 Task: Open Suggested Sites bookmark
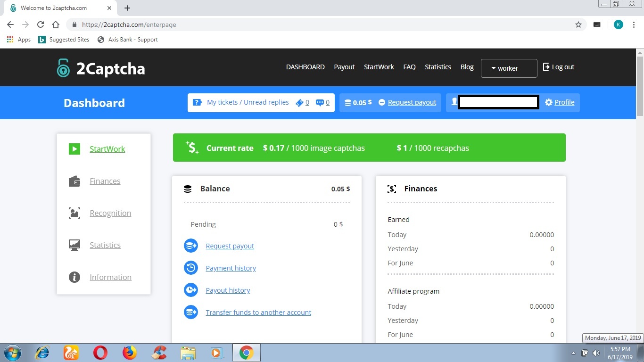64,40
